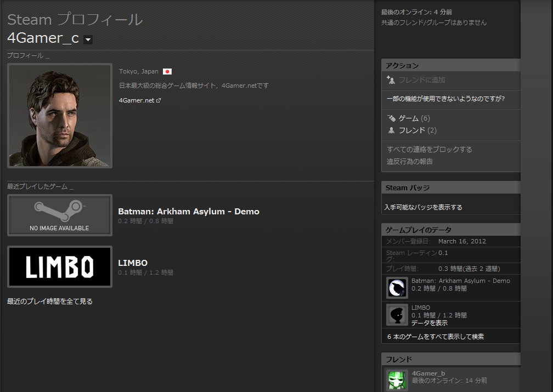Click the Steam バッジ panel header
Screen dimensions: 553x392
tap(451, 188)
